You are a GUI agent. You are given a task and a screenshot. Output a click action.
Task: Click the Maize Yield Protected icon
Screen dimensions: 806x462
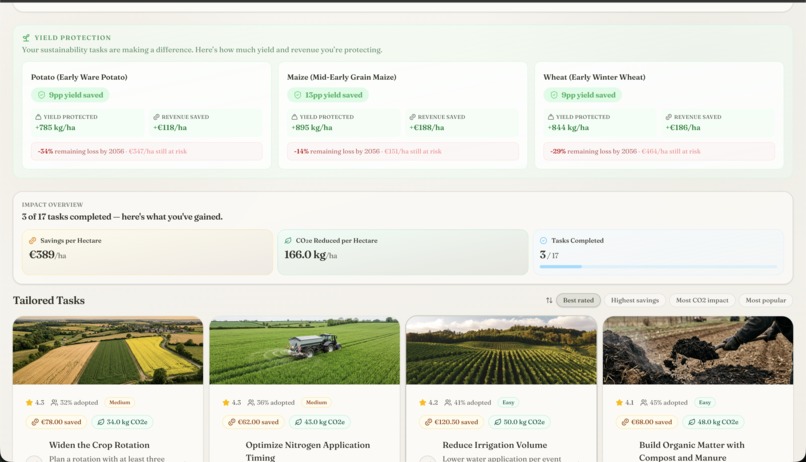click(294, 117)
